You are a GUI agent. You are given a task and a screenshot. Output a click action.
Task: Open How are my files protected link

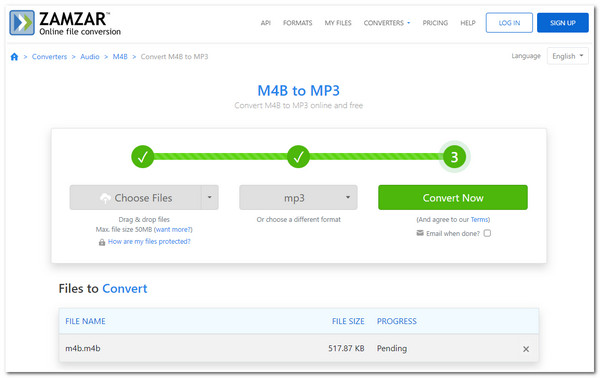[149, 241]
